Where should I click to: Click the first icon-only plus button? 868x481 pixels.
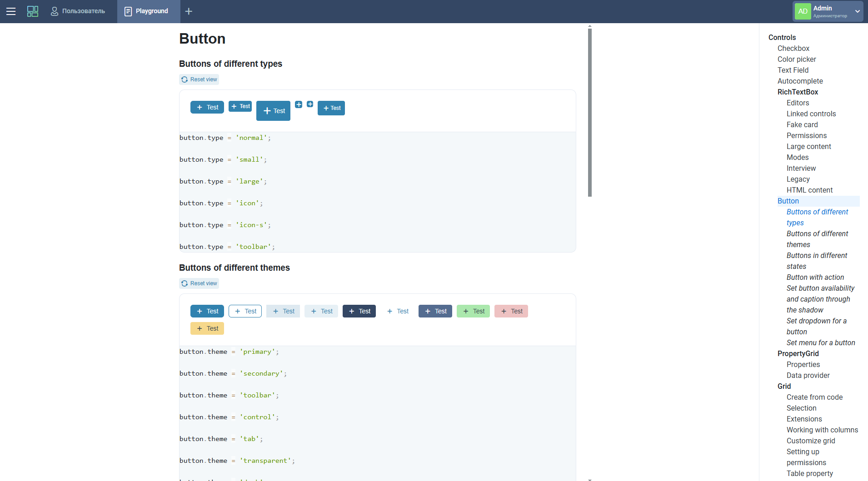tap(299, 104)
